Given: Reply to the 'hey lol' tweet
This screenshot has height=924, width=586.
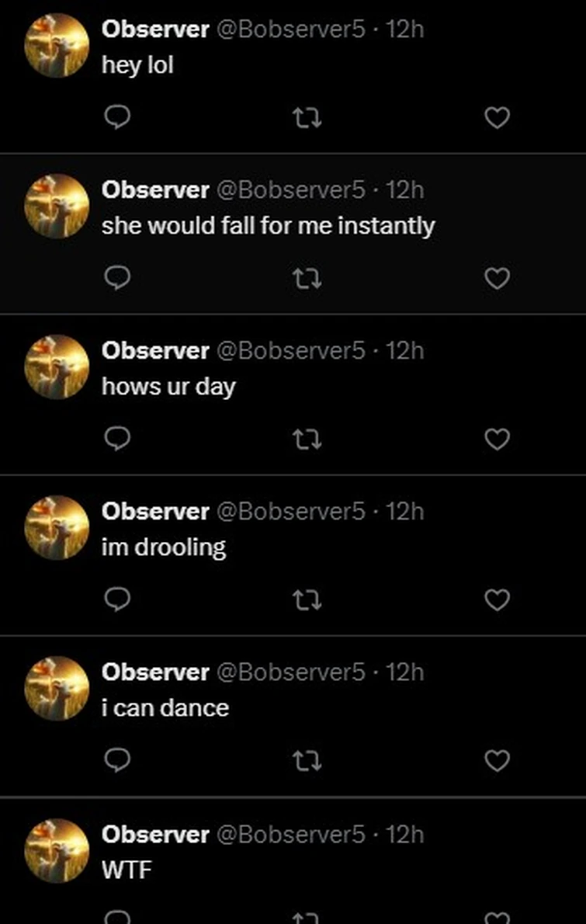Looking at the screenshot, I should point(116,117).
